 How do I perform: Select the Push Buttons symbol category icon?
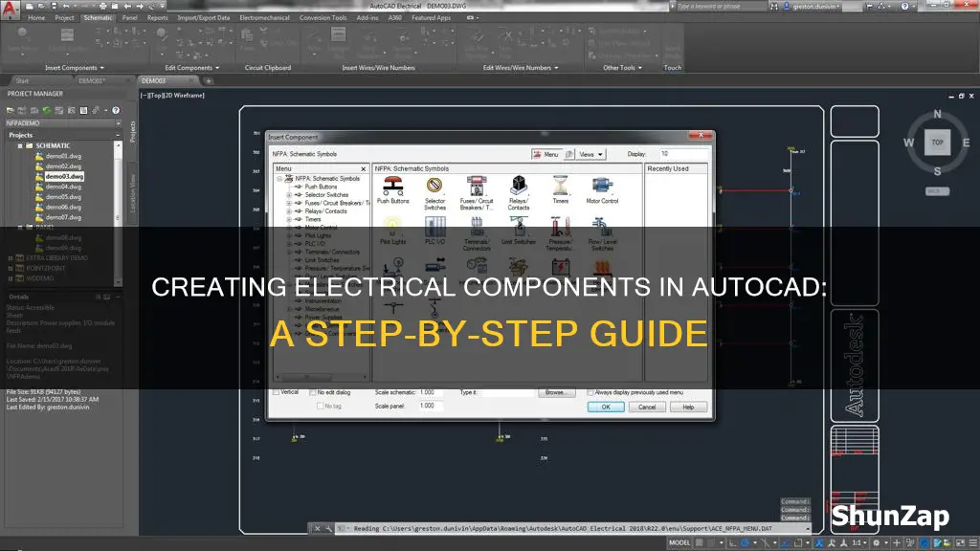(x=393, y=186)
